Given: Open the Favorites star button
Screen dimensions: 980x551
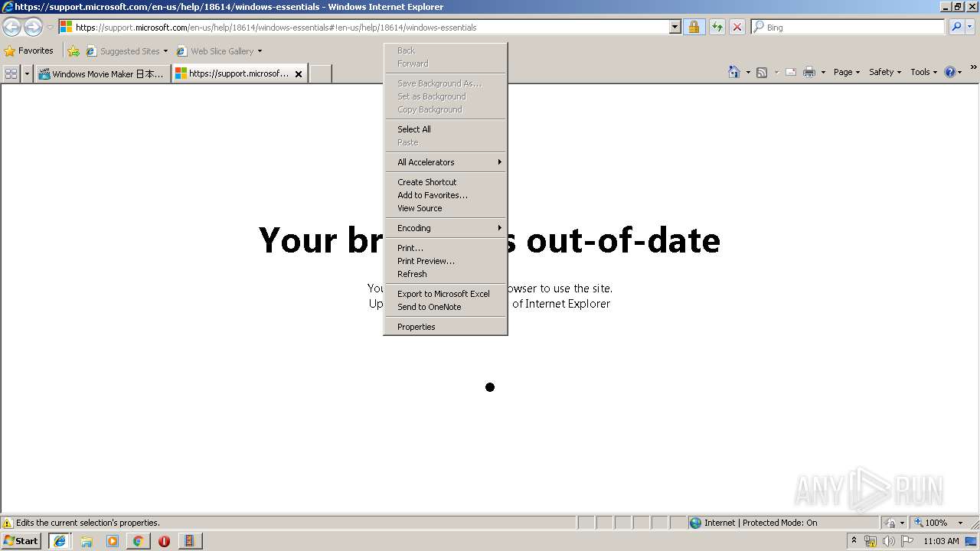Looking at the screenshot, I should (29, 51).
